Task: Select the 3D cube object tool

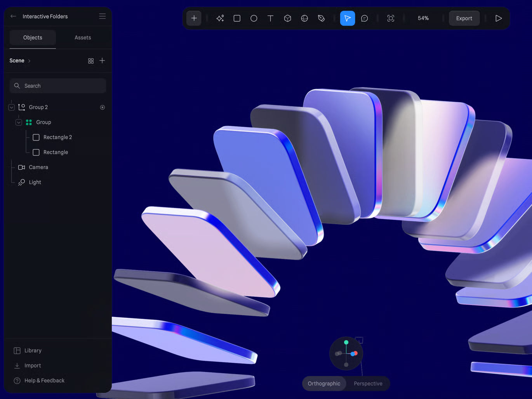Action: [287, 18]
